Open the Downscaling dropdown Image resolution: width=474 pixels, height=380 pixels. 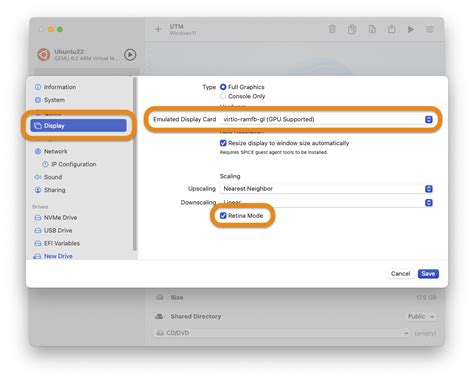pyautogui.click(x=326, y=202)
